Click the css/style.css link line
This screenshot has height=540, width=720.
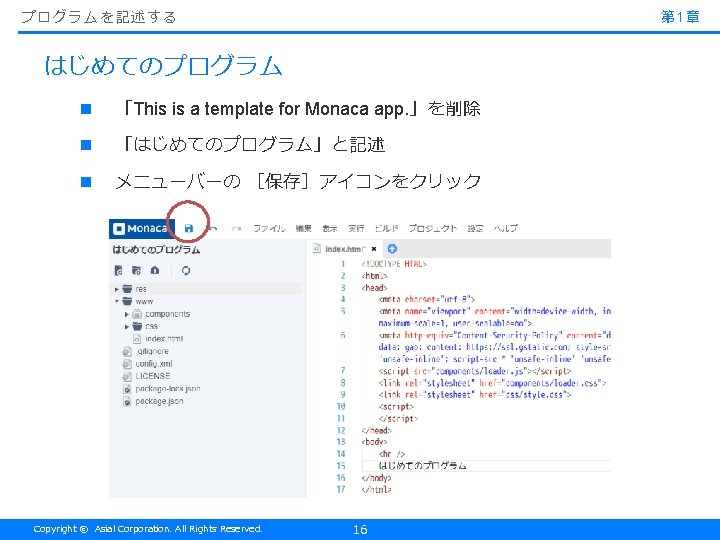[475, 395]
